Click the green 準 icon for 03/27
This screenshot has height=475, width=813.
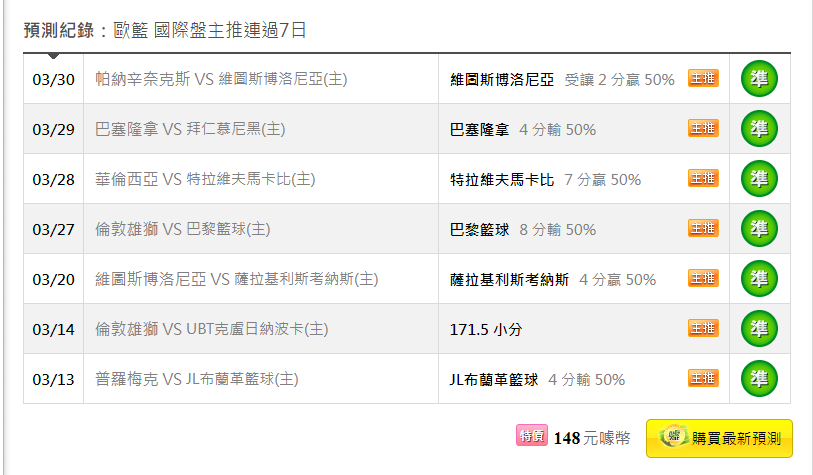pos(759,229)
